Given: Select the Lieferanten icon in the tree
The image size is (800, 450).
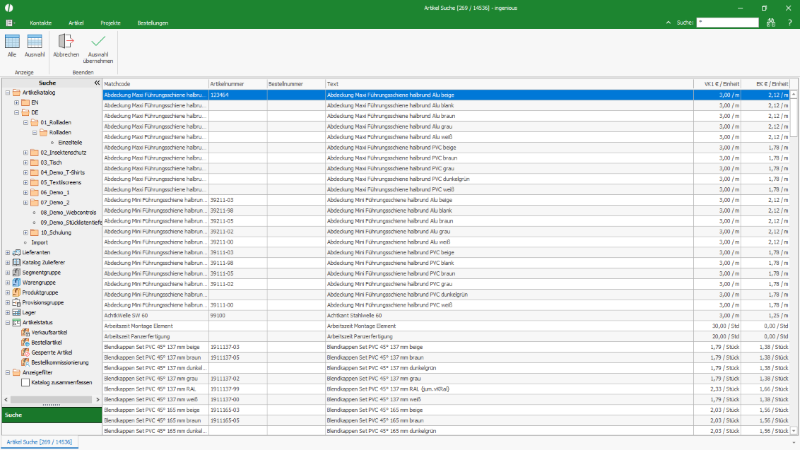Looking at the screenshot, I should click(16, 253).
